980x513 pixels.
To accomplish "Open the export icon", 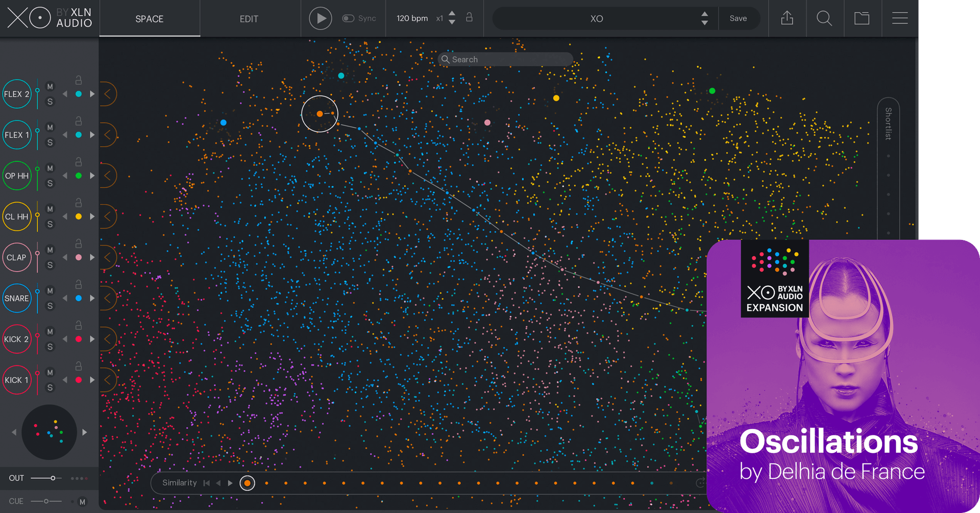I will click(x=787, y=18).
